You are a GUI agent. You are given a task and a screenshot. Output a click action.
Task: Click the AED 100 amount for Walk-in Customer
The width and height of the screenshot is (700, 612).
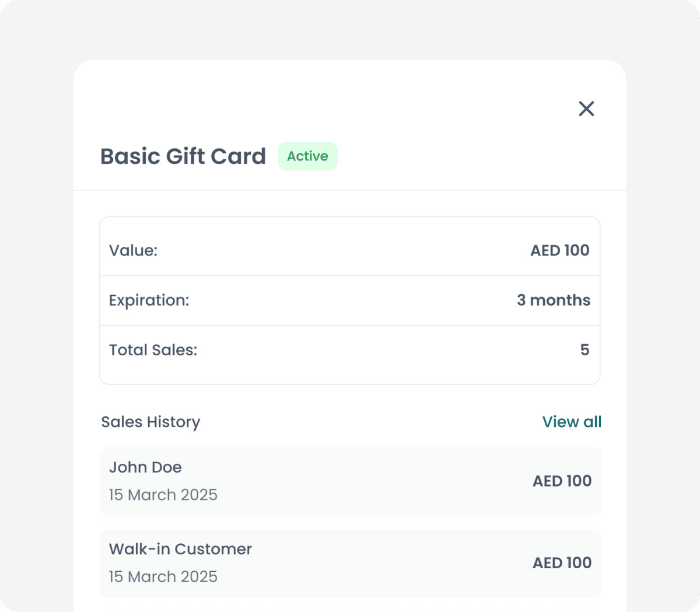coord(562,562)
